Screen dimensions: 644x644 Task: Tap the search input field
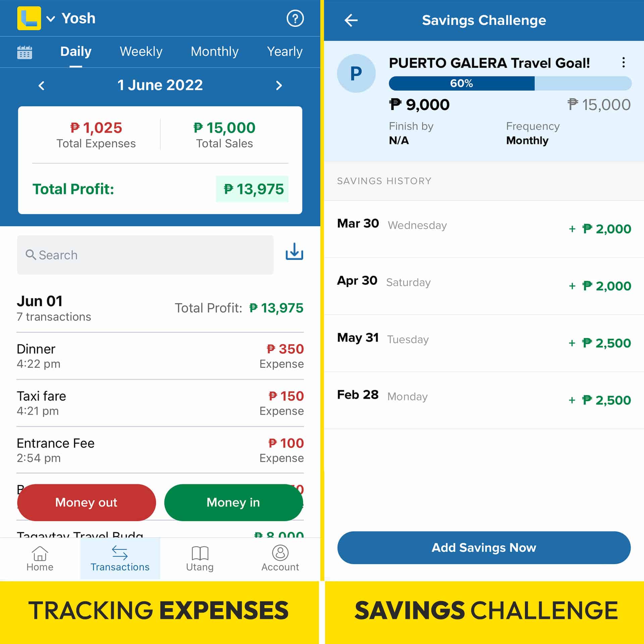146,255
